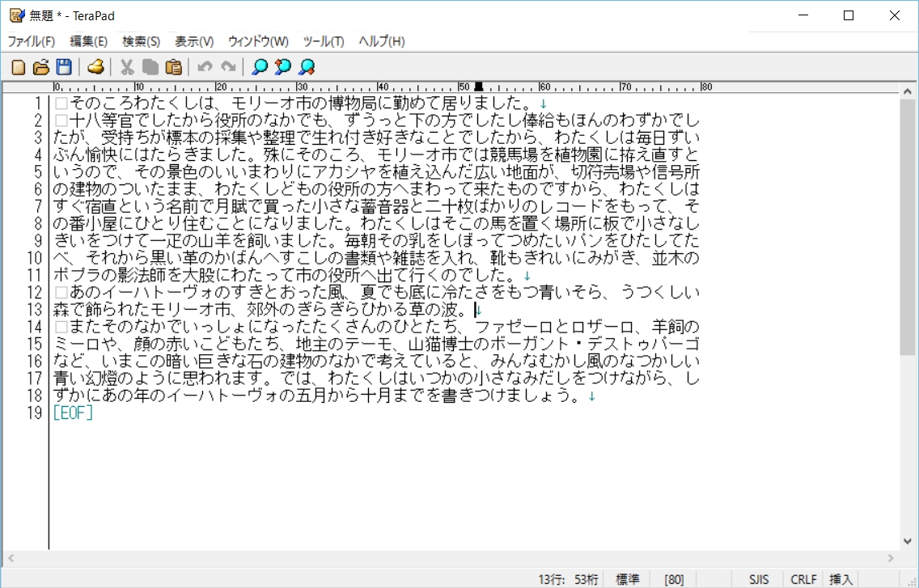Cut text with the scissors icon

[126, 67]
